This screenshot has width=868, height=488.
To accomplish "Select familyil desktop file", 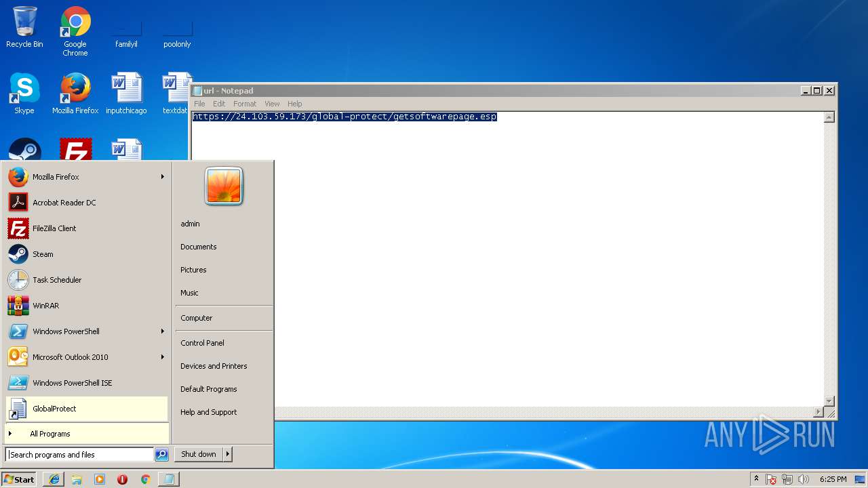I will coord(126,33).
